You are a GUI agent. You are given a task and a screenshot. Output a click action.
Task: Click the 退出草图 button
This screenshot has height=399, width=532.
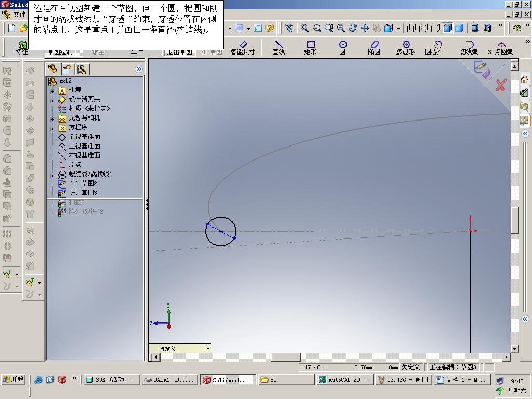coord(179,52)
